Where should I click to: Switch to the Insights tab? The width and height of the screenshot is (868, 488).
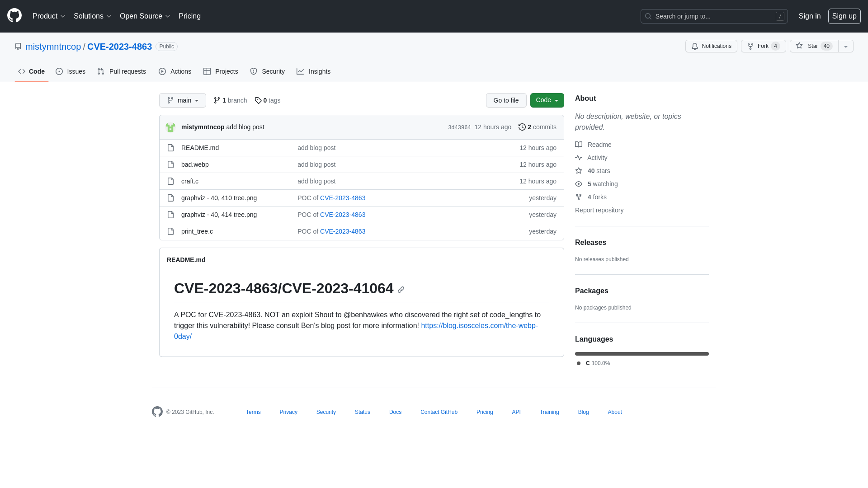pos(314,71)
